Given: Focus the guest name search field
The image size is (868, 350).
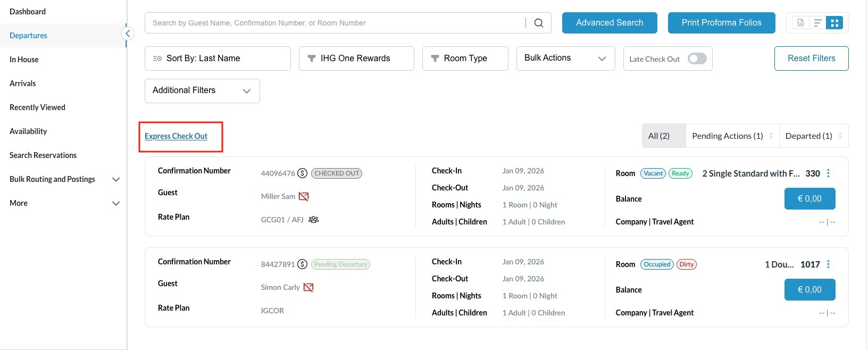Looking at the screenshot, I should (335, 23).
